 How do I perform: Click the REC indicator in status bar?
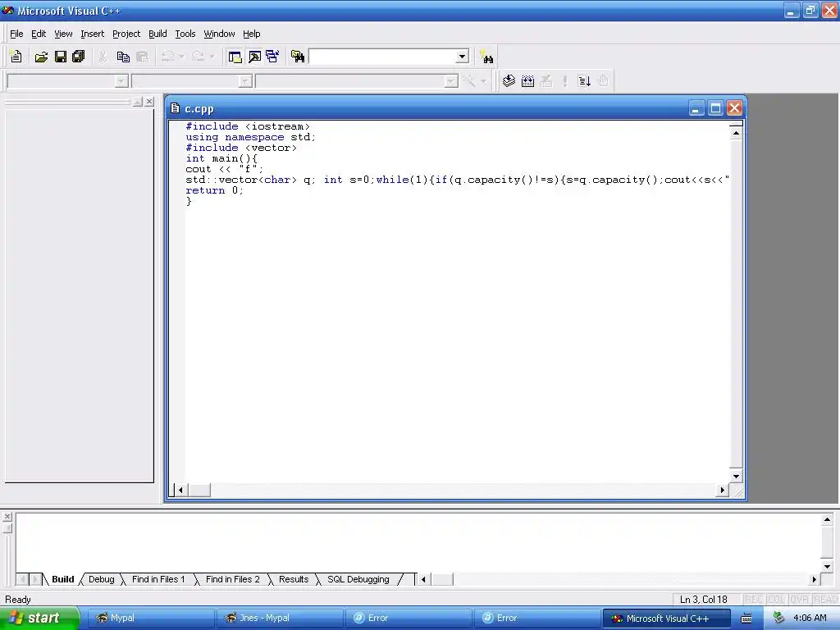click(x=754, y=600)
